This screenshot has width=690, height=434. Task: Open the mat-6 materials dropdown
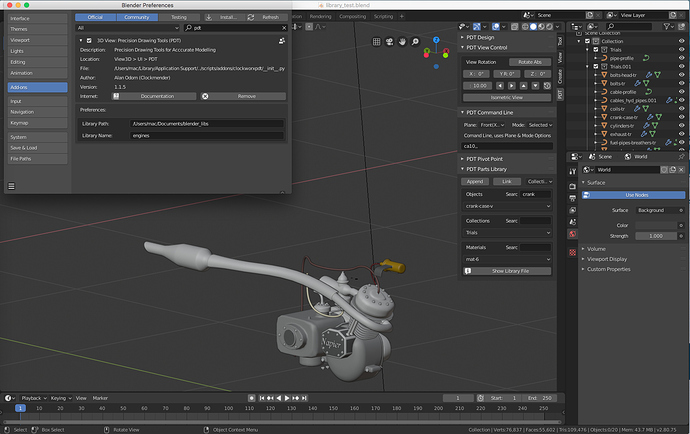[x=507, y=259]
